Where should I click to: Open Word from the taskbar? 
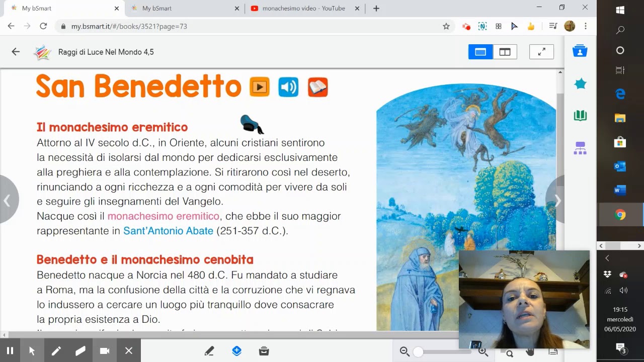[620, 191]
